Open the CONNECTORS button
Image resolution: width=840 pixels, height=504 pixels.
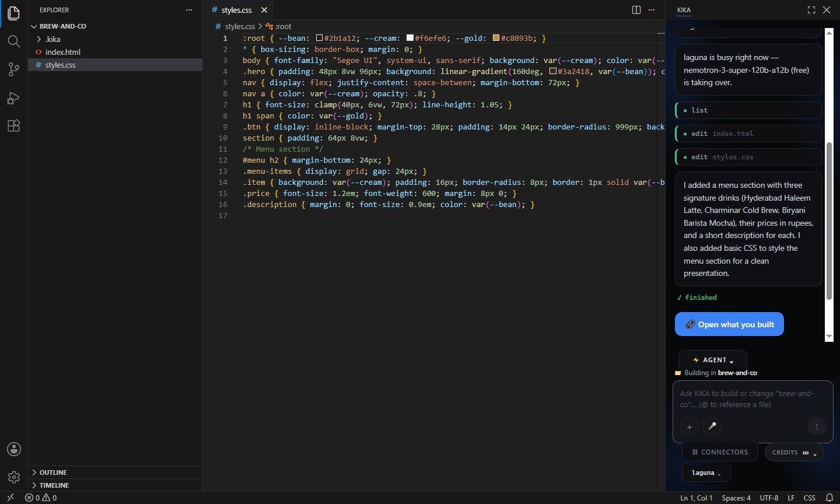click(720, 452)
